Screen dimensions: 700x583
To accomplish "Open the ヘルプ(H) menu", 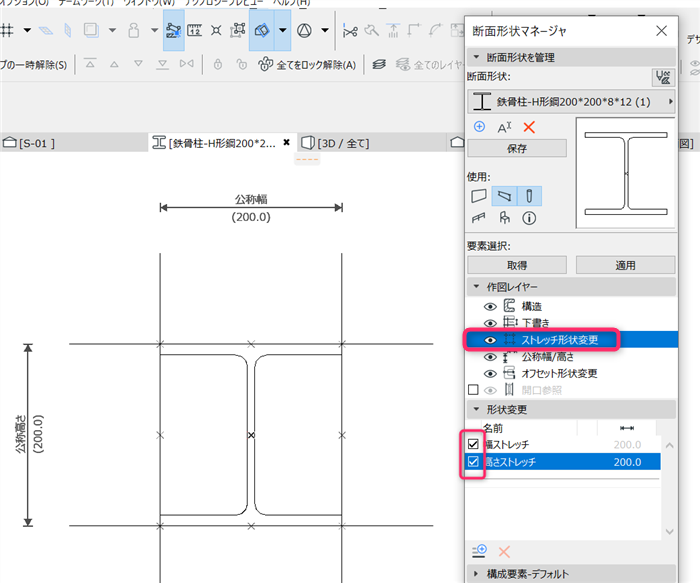I will click(292, 2).
